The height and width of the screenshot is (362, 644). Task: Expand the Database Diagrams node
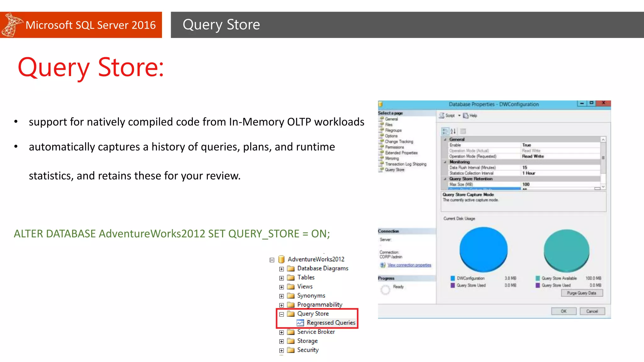pos(281,269)
